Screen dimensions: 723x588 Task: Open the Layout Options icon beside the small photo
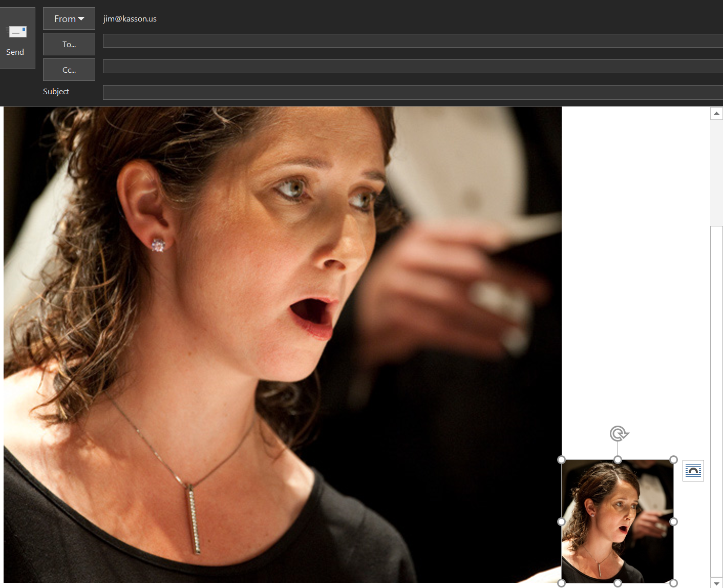693,471
